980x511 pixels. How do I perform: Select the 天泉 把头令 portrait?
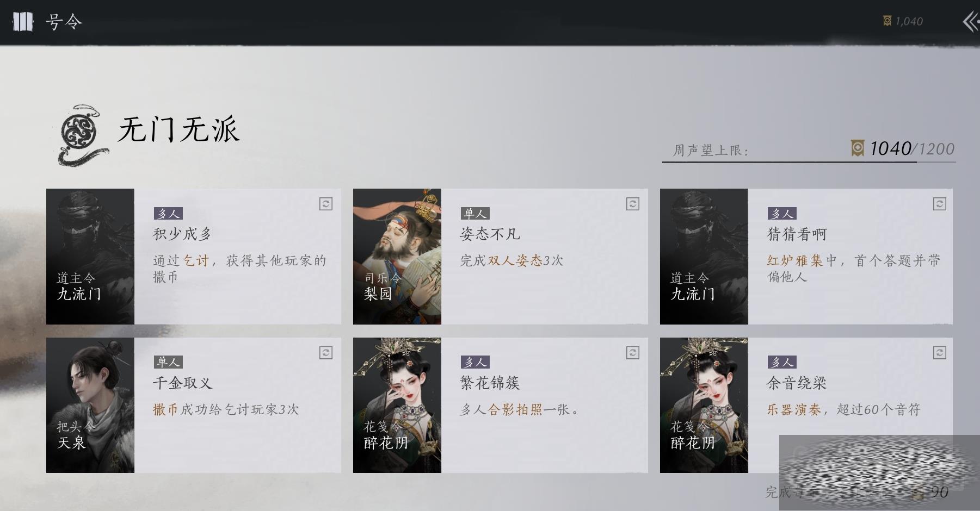click(x=90, y=405)
